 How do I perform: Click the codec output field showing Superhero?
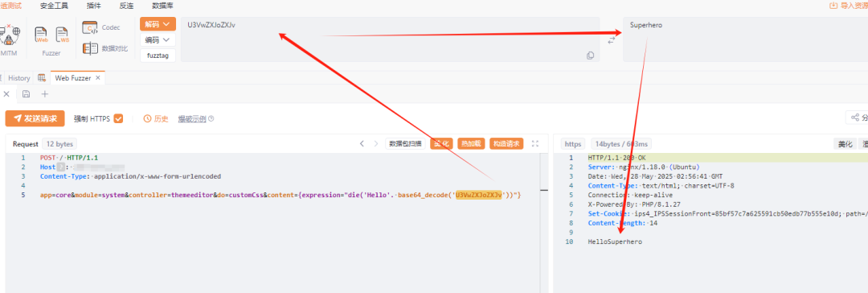[745, 39]
